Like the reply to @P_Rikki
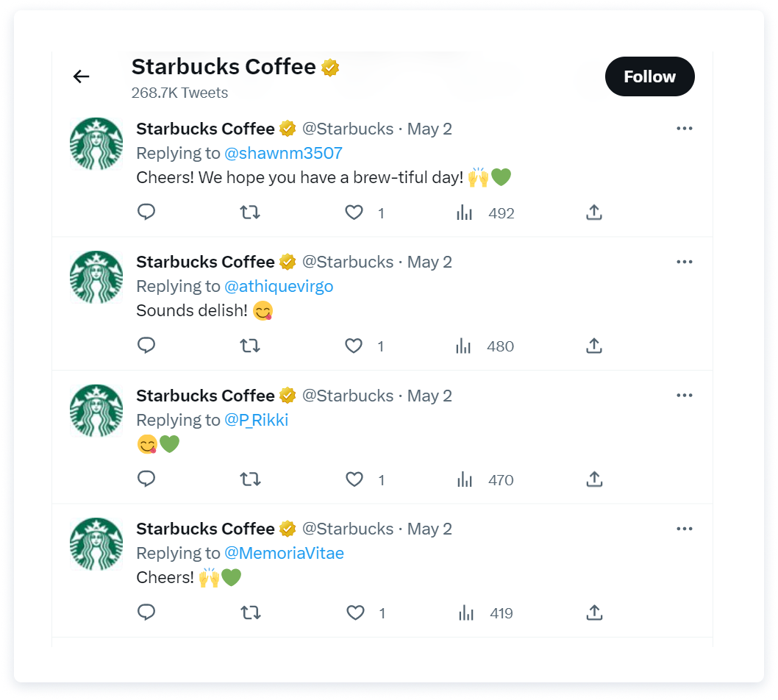This screenshot has width=778, height=700. pos(354,479)
